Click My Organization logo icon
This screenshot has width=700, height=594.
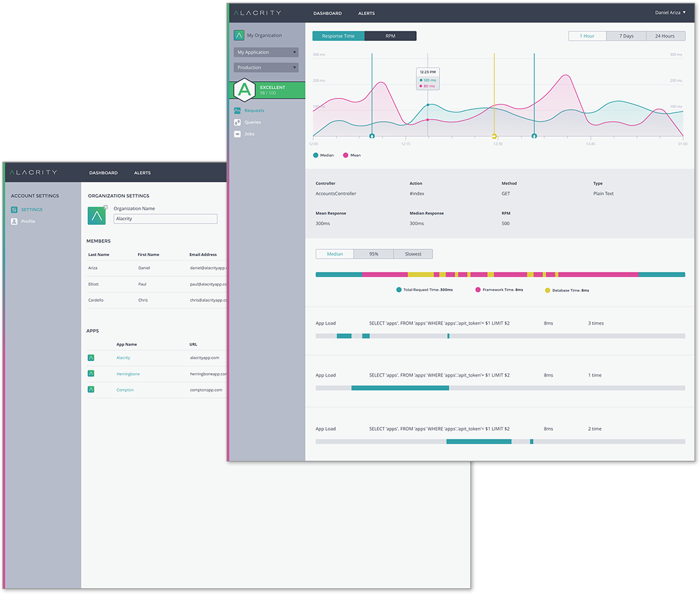pos(239,35)
